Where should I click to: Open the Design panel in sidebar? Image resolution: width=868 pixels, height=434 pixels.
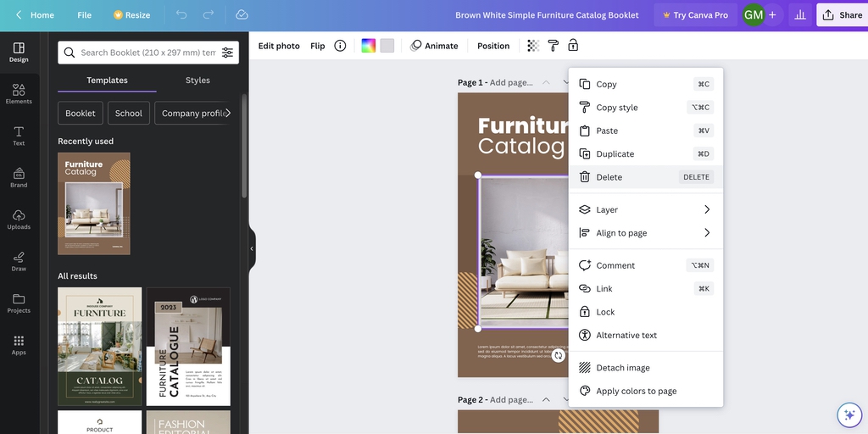19,53
